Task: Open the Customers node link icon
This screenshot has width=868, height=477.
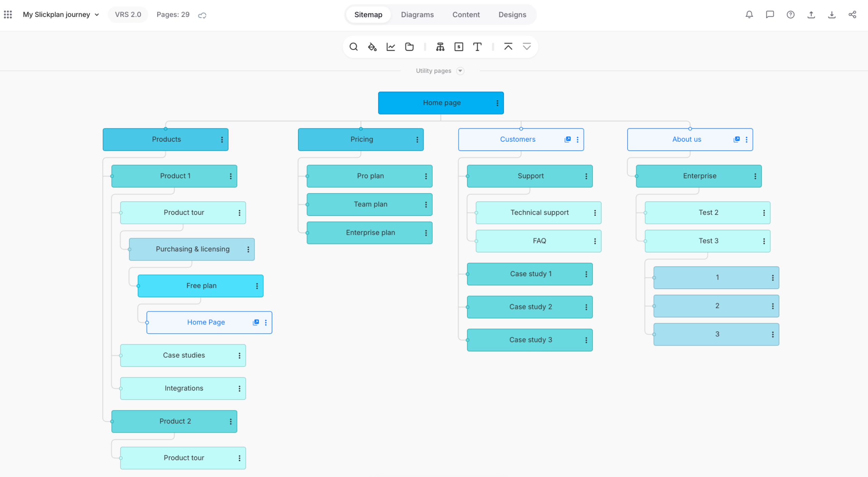Action: click(567, 139)
